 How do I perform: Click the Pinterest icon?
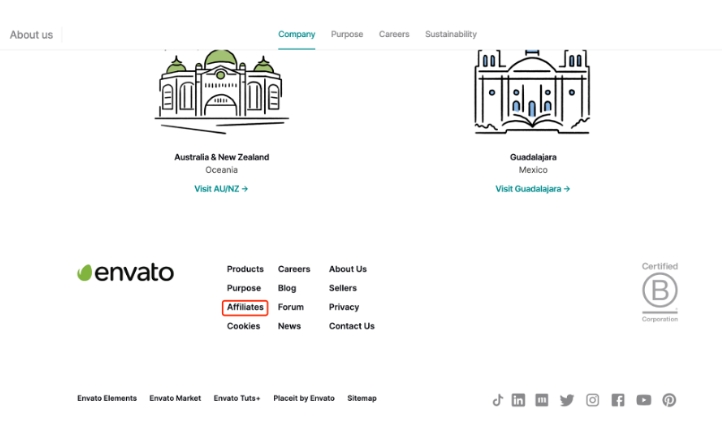(669, 400)
